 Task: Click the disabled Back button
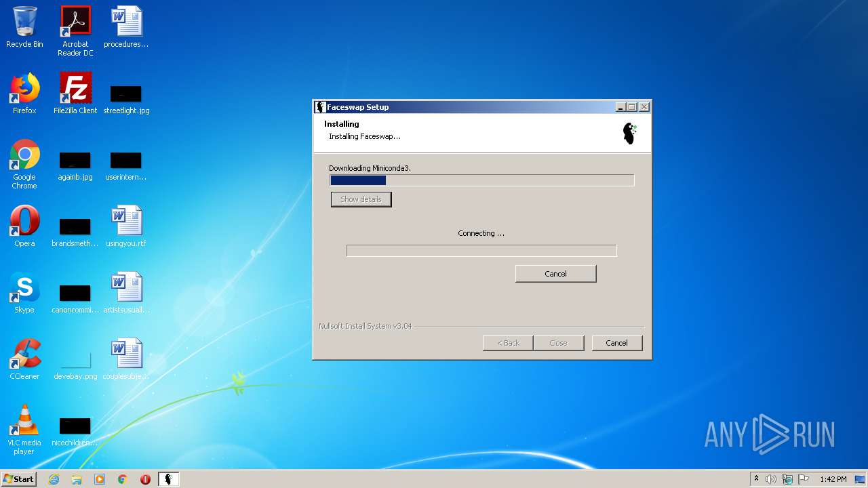[508, 343]
